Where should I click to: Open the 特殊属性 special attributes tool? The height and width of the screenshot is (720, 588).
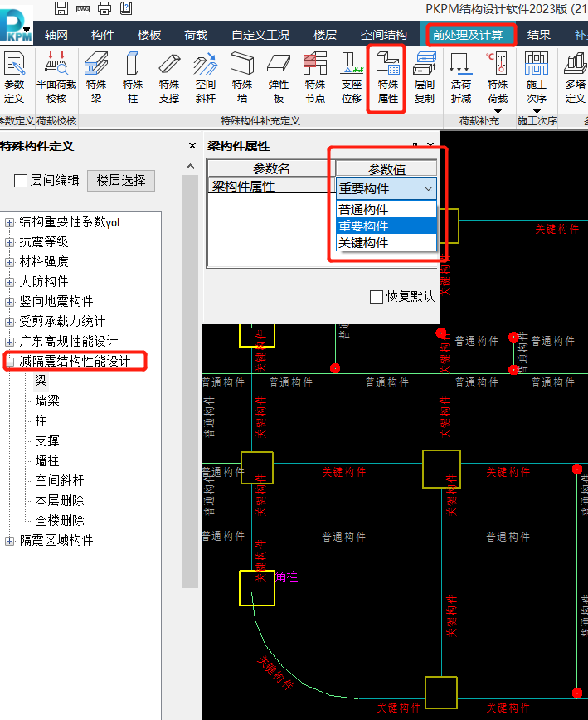click(388, 78)
